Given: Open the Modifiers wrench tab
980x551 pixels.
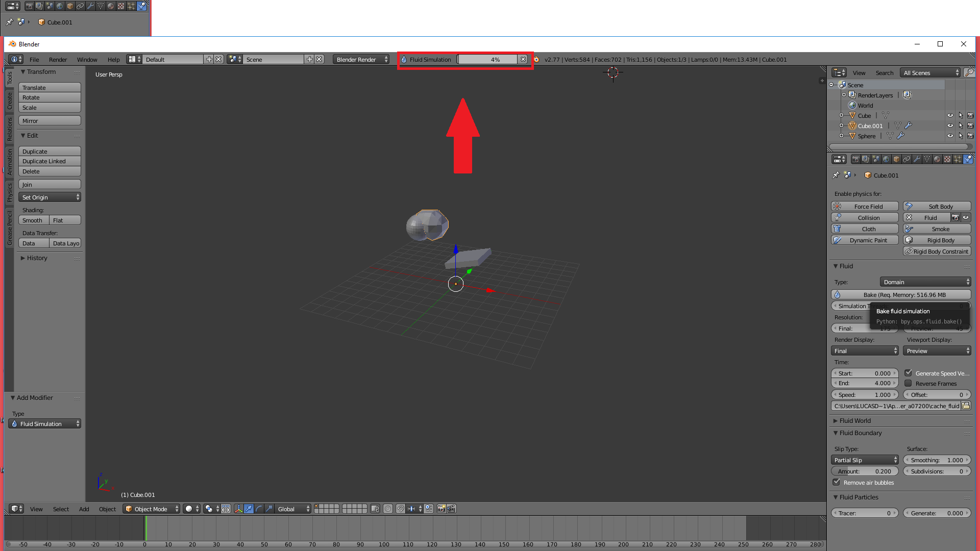Looking at the screenshot, I should (917, 159).
